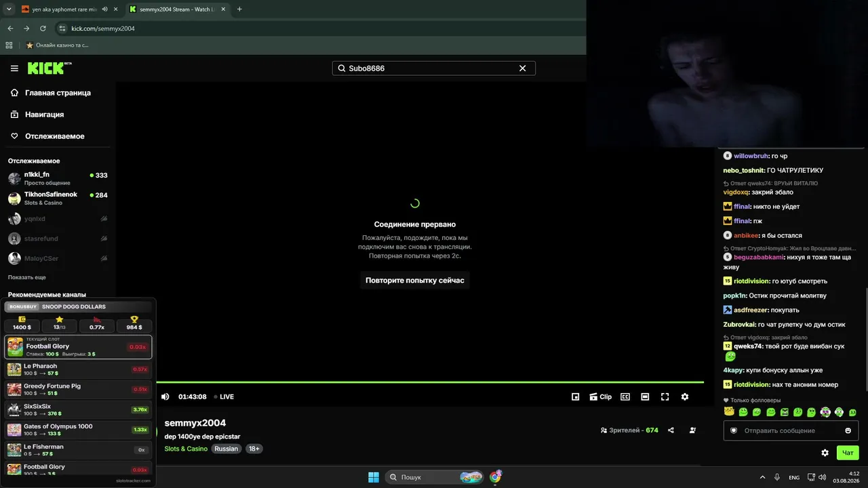Open the Kick hamburger menu
868x488 pixels.
pos(14,68)
